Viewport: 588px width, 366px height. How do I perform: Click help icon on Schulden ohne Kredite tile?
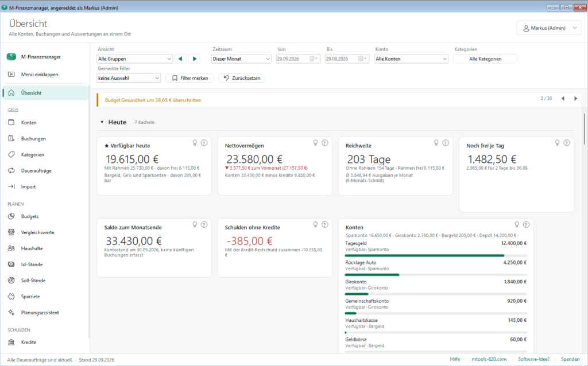[325, 224]
